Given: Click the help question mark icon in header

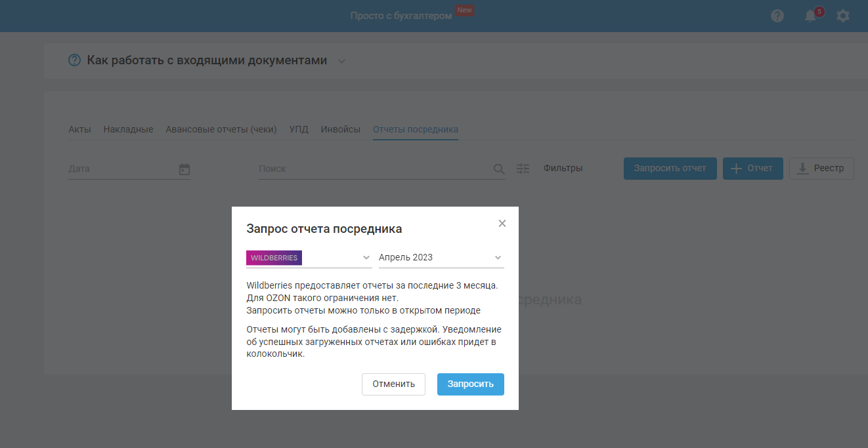Looking at the screenshot, I should [777, 16].
